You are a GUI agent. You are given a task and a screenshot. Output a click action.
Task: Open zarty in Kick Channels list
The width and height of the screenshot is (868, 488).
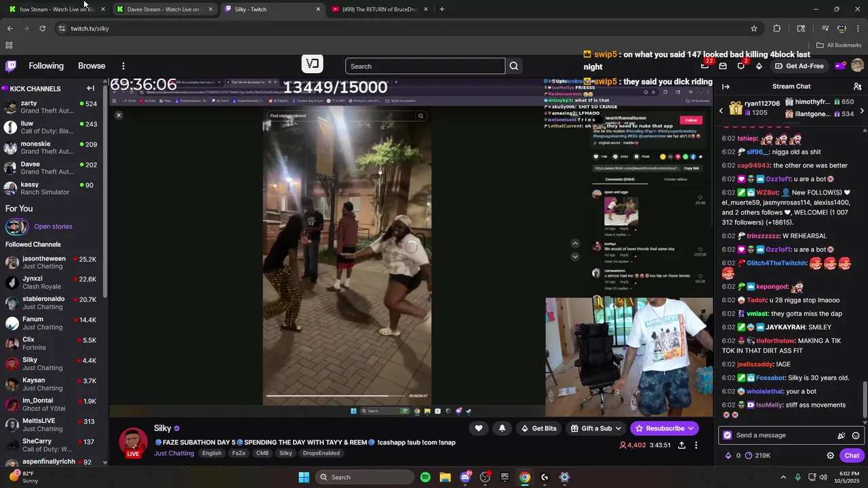[x=53, y=107]
